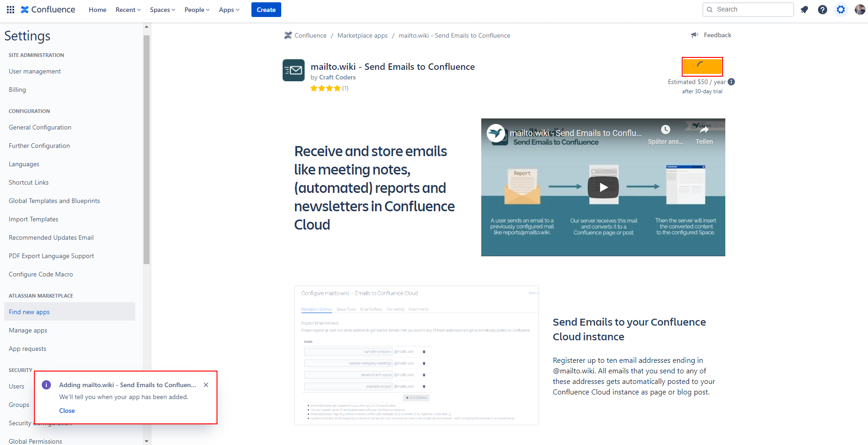The width and height of the screenshot is (868, 445).
Task: Click the pricing info icon beside estimate
Action: [x=731, y=82]
